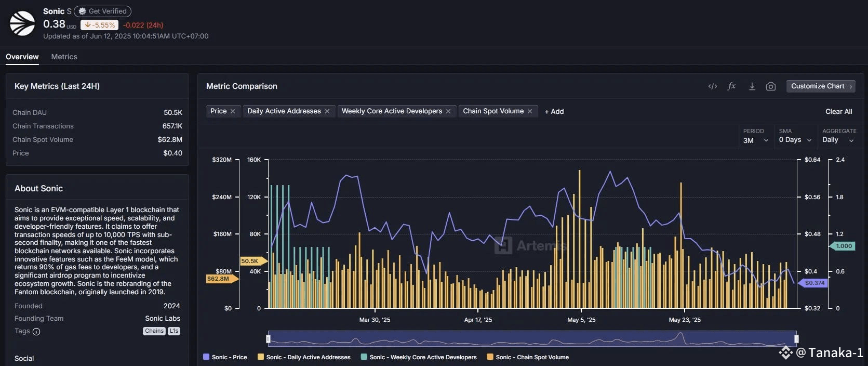Screen dimensions: 868x366
Task: Switch to the Overview tab
Action: point(22,57)
